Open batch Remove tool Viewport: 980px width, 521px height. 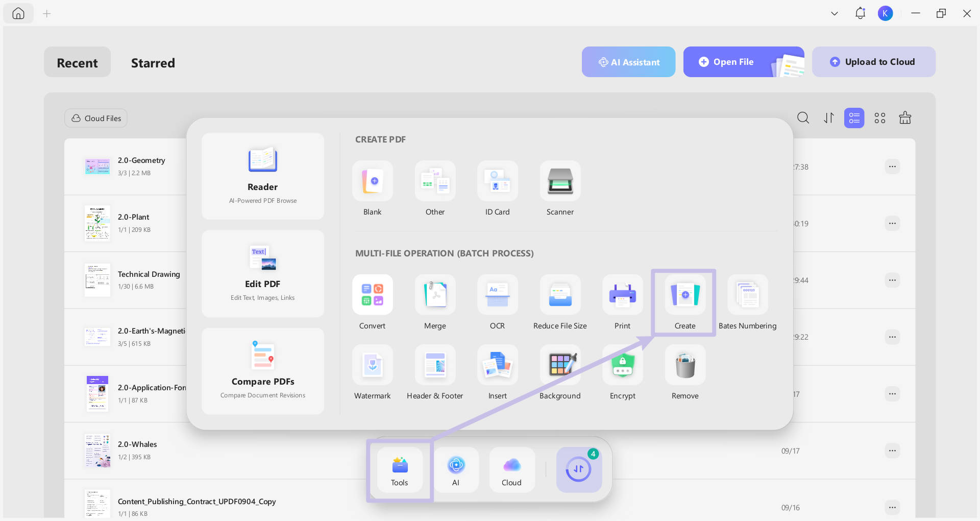685,365
